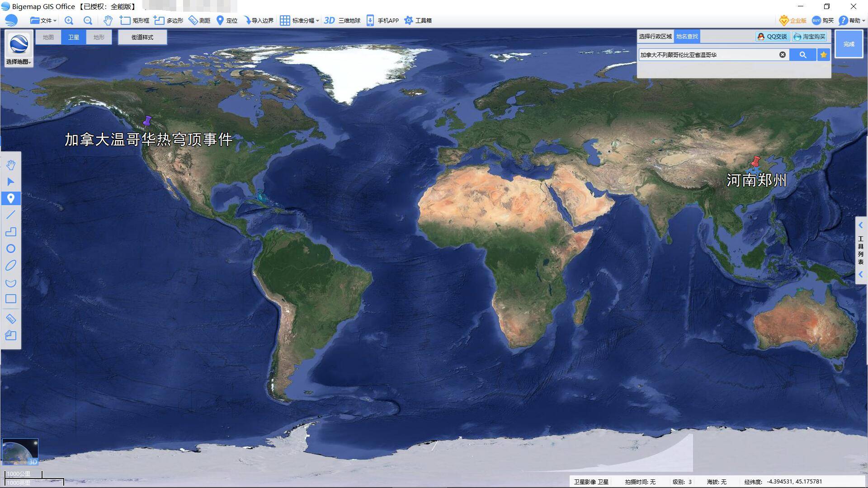Open the 文件 file dropdown menu
868x488 pixels.
[x=44, y=20]
